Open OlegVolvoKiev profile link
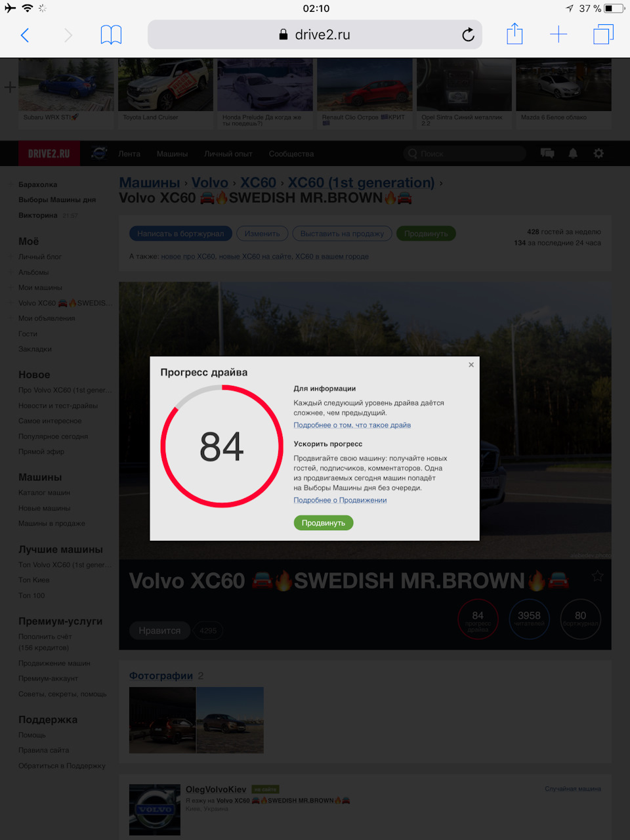630x840 pixels. pyautogui.click(x=216, y=789)
